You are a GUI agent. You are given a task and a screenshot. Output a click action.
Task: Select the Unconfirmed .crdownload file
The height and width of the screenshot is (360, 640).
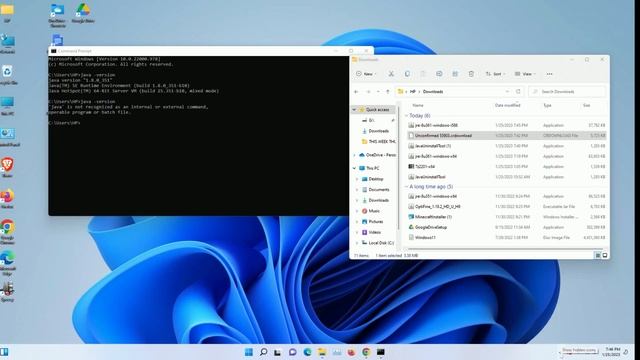click(x=507, y=136)
